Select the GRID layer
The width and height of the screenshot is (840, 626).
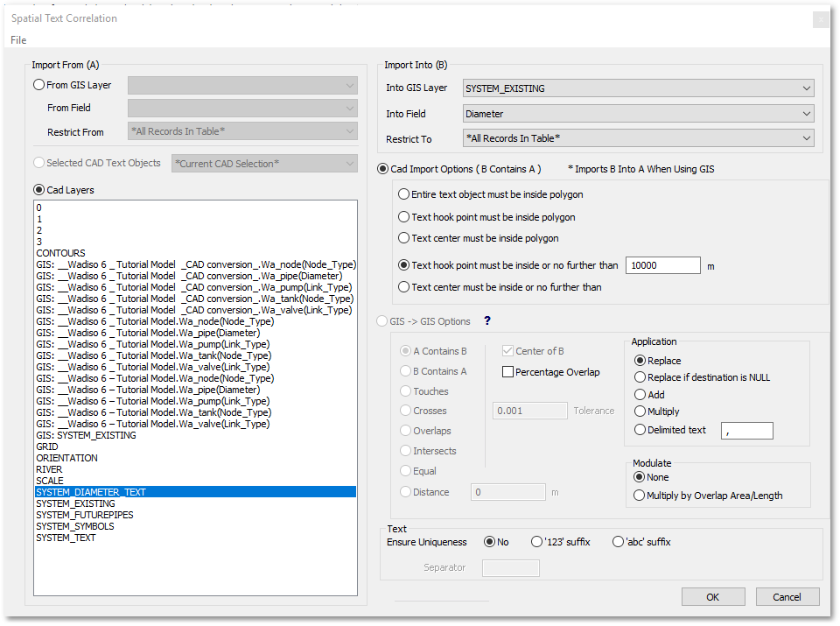point(195,447)
